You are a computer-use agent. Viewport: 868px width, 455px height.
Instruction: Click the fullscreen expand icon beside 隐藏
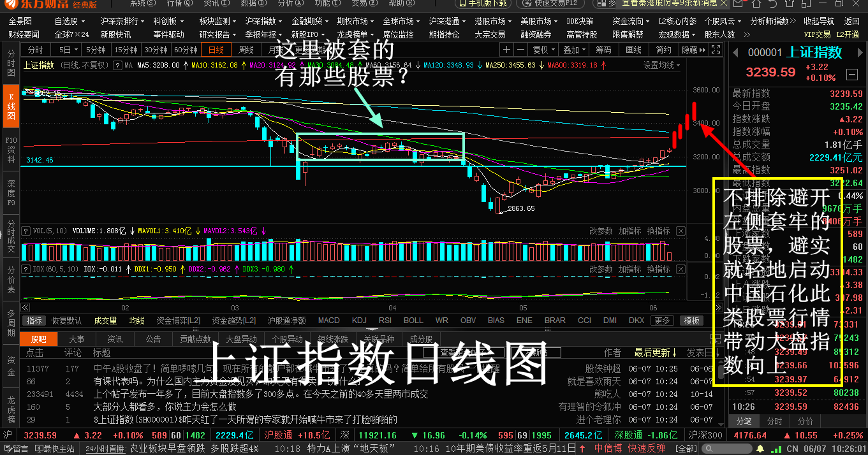click(715, 50)
